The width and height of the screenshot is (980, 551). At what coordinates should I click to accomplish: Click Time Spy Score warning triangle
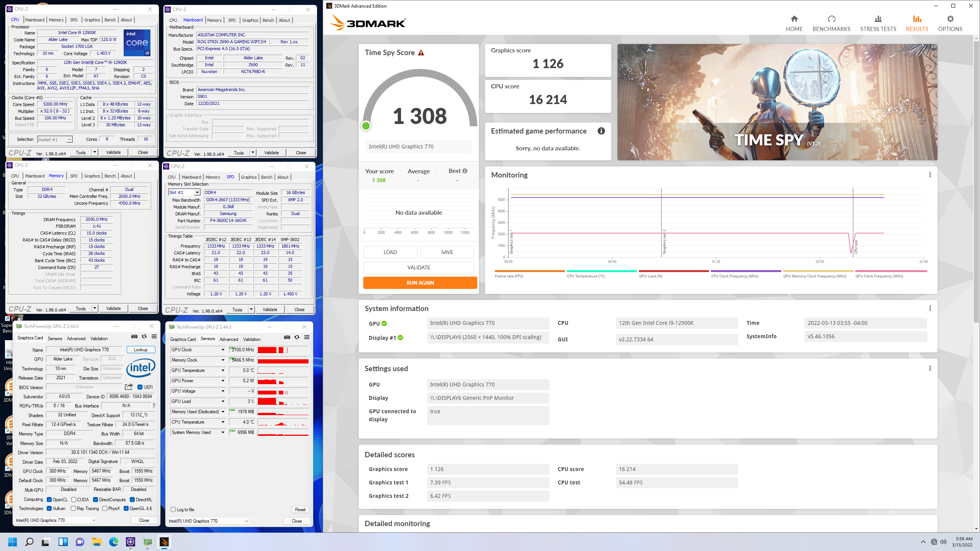pos(421,53)
